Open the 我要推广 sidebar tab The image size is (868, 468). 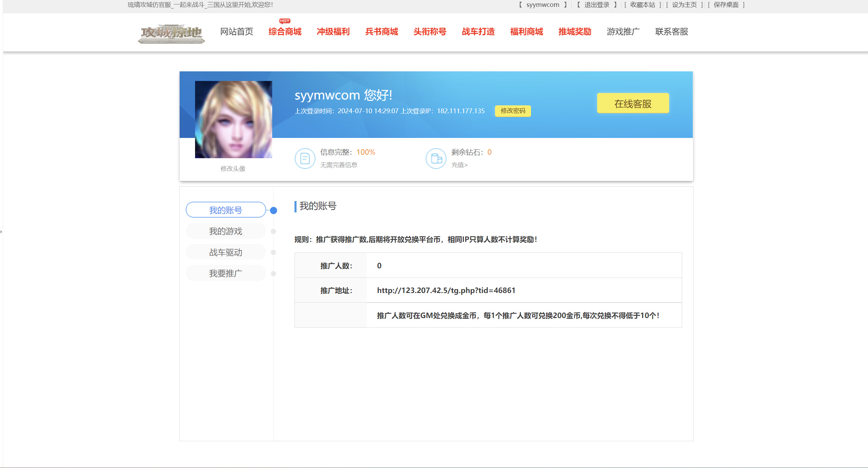(x=226, y=273)
